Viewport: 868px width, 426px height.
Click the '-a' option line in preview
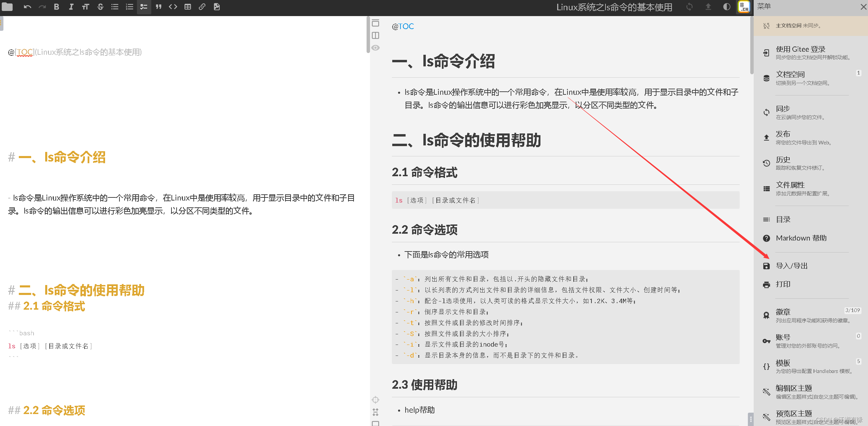tap(492, 279)
